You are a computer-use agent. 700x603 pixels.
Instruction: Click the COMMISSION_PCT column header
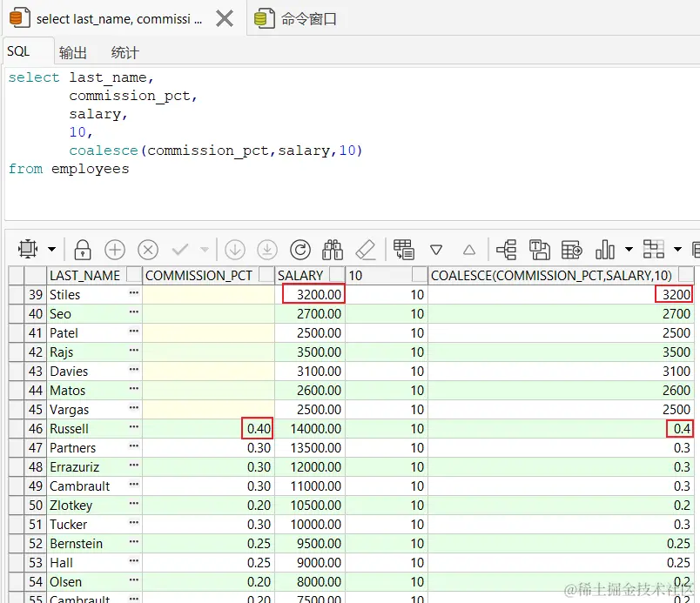[x=199, y=276]
